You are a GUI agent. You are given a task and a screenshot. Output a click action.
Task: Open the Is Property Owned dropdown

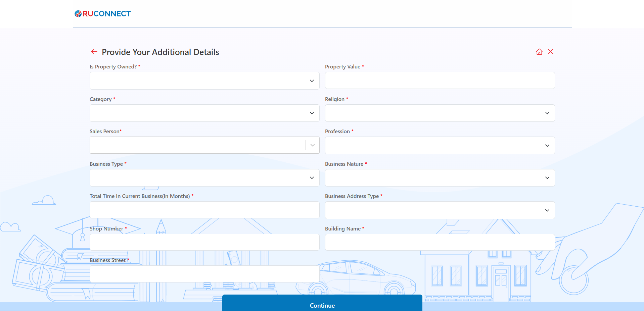[x=204, y=81]
